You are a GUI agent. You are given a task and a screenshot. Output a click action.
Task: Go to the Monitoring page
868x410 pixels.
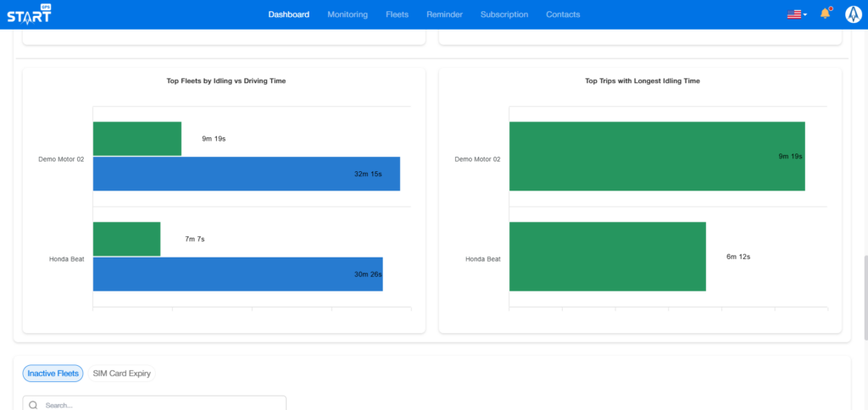point(348,14)
